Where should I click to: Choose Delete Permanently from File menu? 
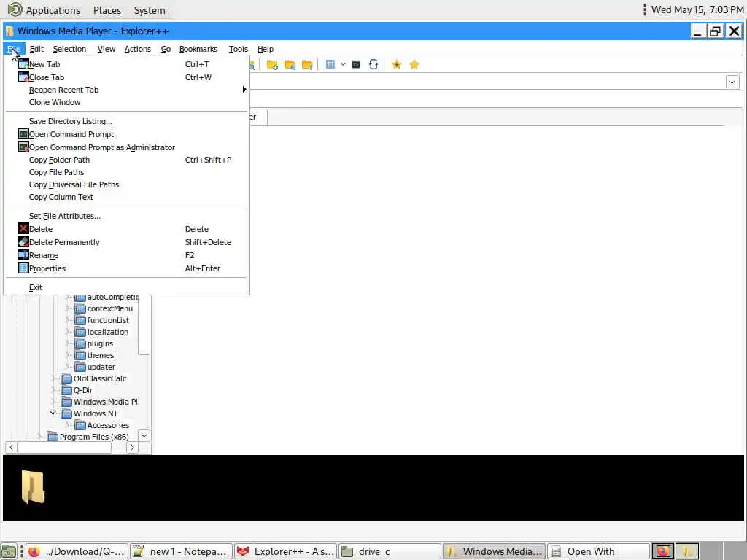(126, 242)
